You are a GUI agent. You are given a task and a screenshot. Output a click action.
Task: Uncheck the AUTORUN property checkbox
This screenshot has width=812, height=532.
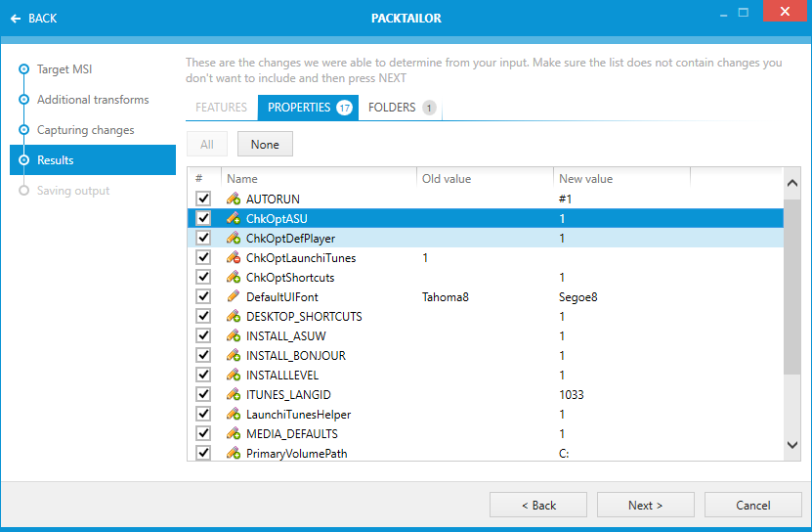pos(203,199)
